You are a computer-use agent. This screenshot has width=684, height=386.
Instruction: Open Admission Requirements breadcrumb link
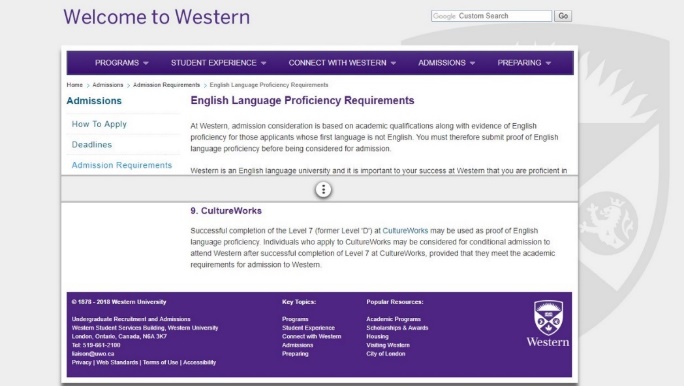point(166,85)
